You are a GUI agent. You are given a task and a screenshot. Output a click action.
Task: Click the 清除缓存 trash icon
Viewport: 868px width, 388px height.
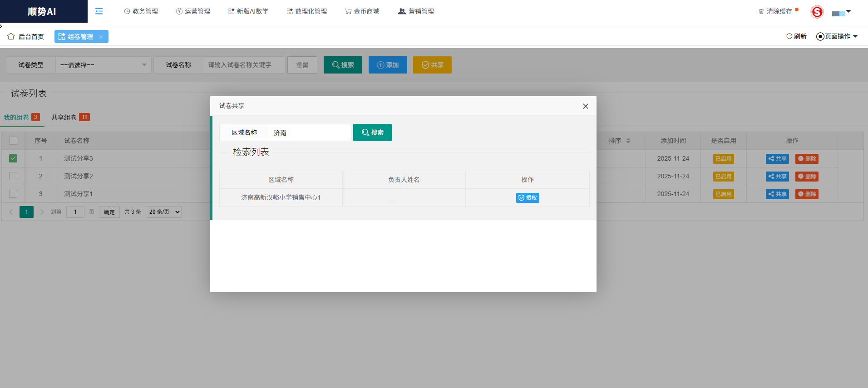tap(761, 11)
